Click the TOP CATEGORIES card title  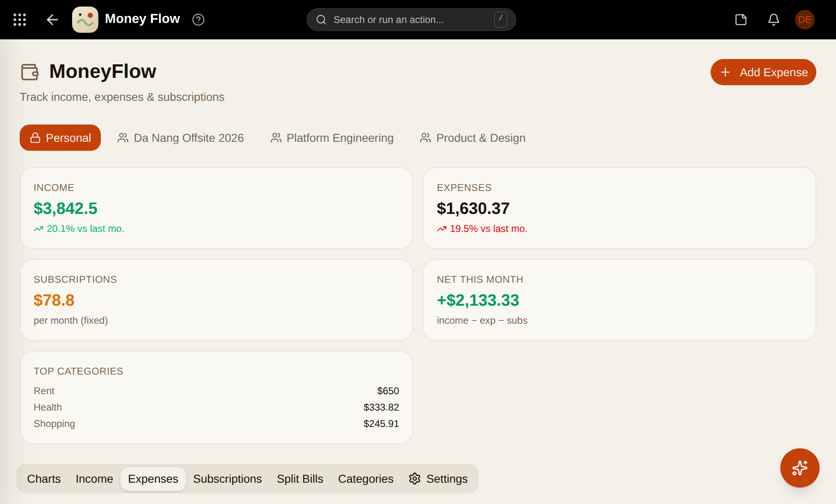pyautogui.click(x=78, y=371)
